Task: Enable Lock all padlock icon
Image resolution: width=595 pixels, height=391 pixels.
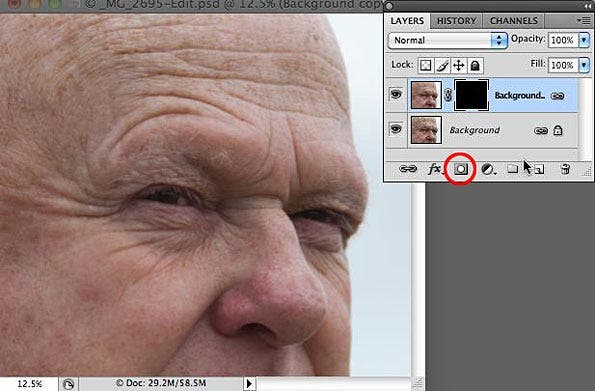Action: [475, 66]
